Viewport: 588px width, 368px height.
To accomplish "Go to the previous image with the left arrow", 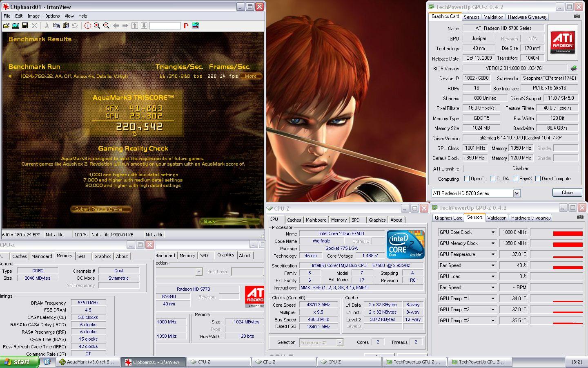I will coord(116,25).
